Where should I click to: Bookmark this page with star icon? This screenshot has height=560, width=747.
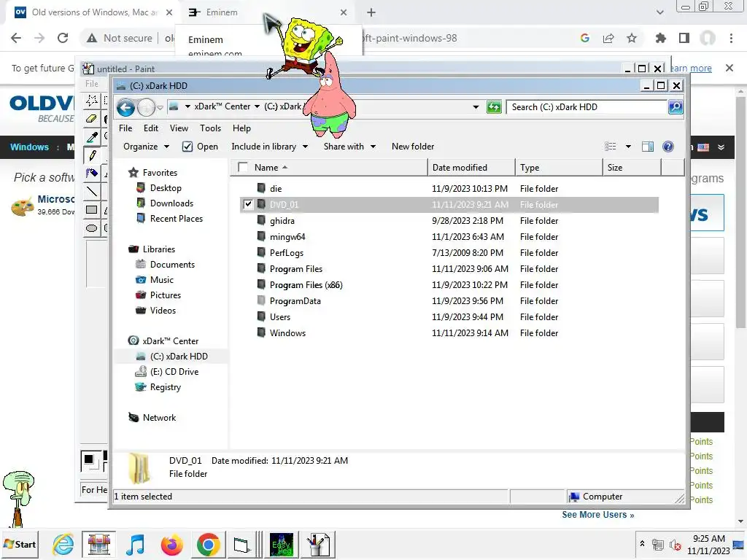click(632, 38)
